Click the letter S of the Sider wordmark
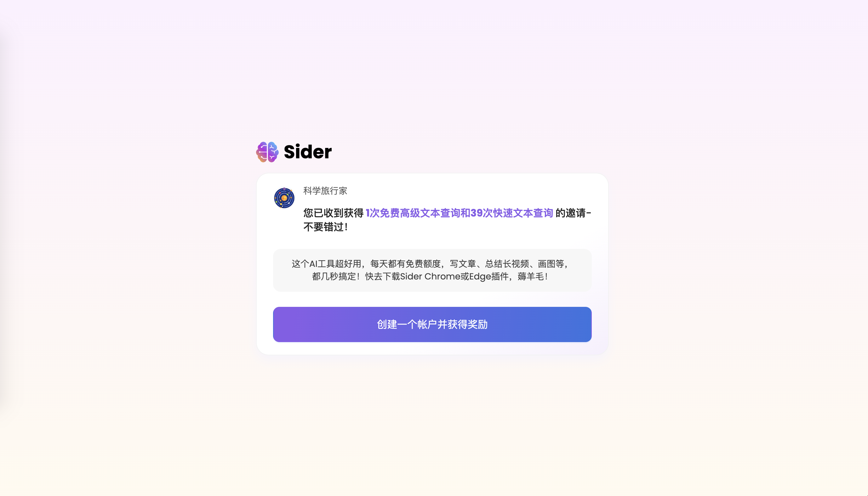Image resolution: width=868 pixels, height=496 pixels. 289,152
